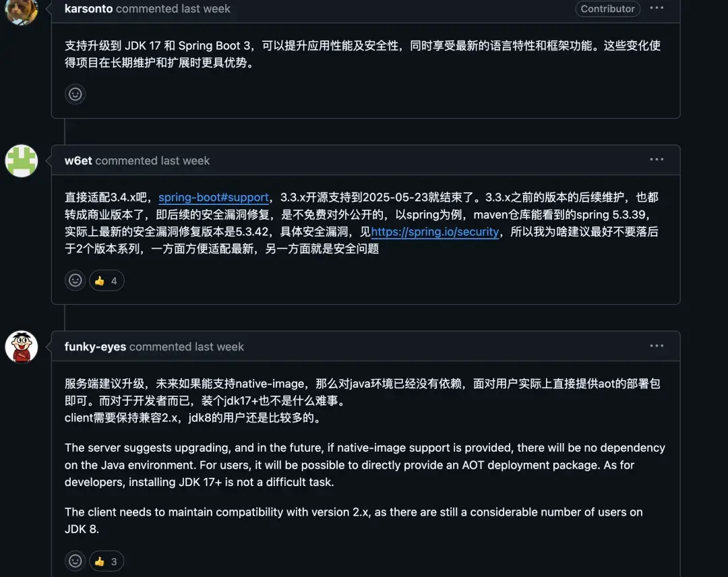Image resolution: width=728 pixels, height=577 pixels.
Task: Open the smiley reaction icon under w6et's comment
Action: [75, 280]
